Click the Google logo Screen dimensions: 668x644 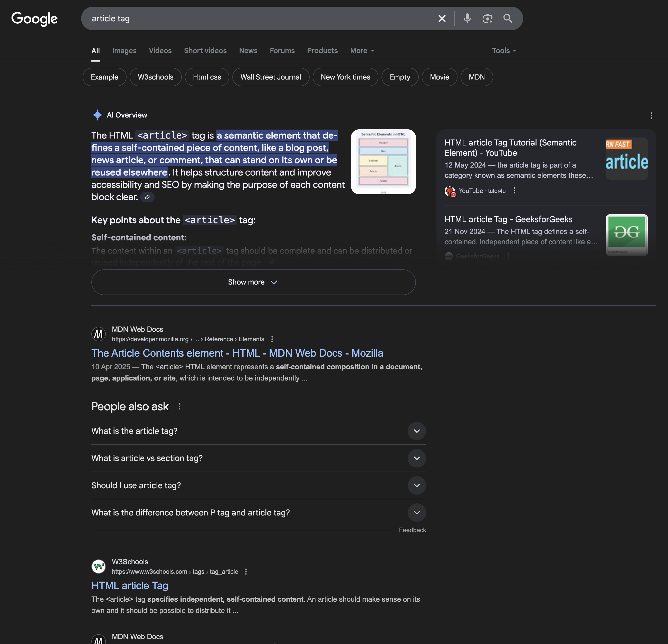tap(34, 19)
